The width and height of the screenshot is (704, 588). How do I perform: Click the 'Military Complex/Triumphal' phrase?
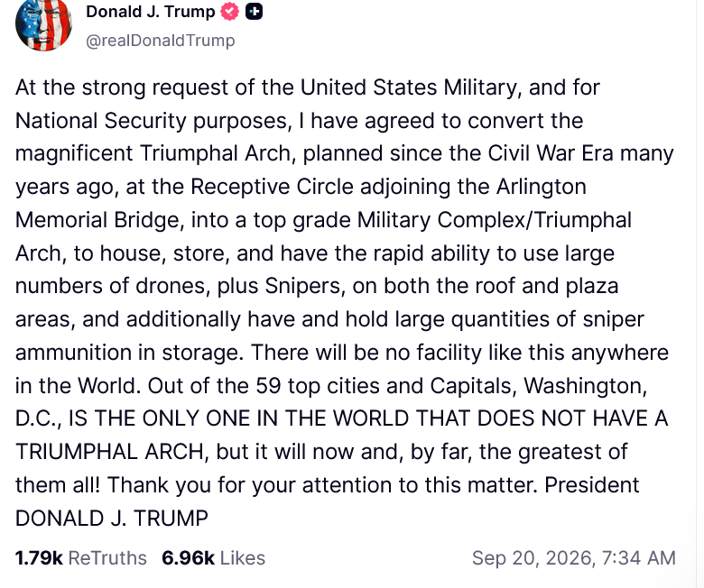[495, 220]
